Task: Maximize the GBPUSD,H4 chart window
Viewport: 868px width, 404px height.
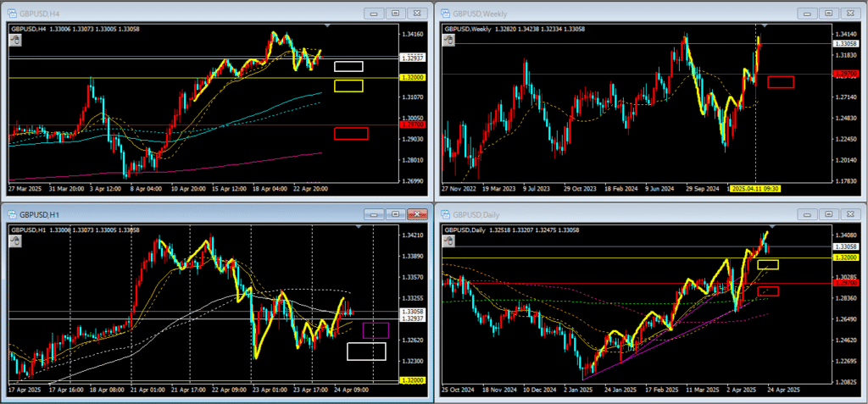Action: (395, 14)
